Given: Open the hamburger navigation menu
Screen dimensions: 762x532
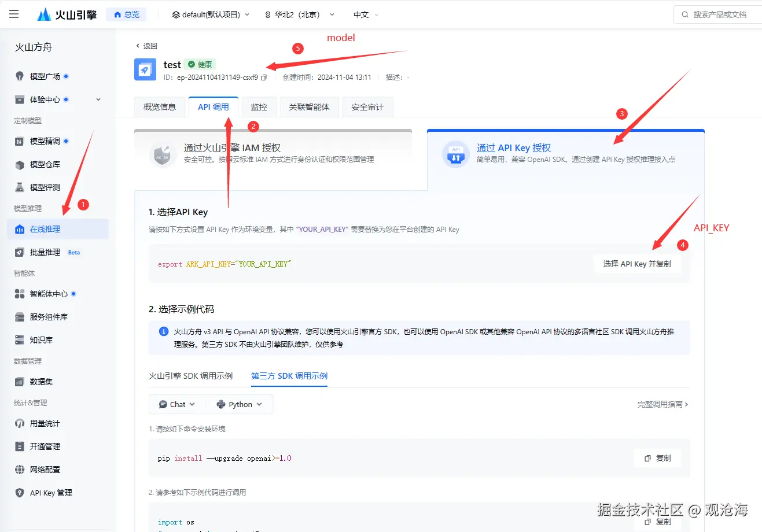Looking at the screenshot, I should 14,14.
